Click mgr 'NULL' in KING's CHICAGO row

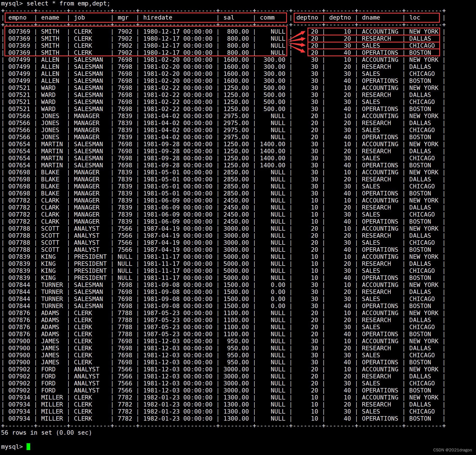tap(125, 271)
